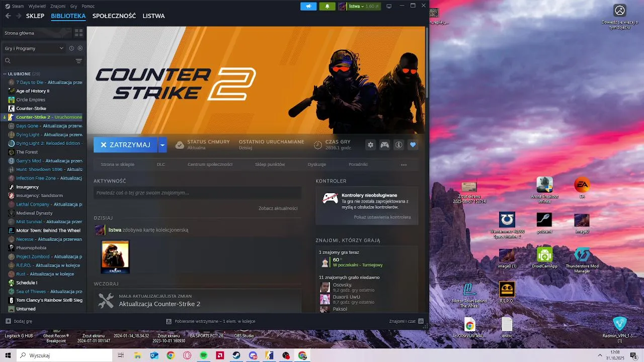Open the blue announcements megaphone button
Image resolution: width=644 pixels, height=362 pixels.
(308, 6)
